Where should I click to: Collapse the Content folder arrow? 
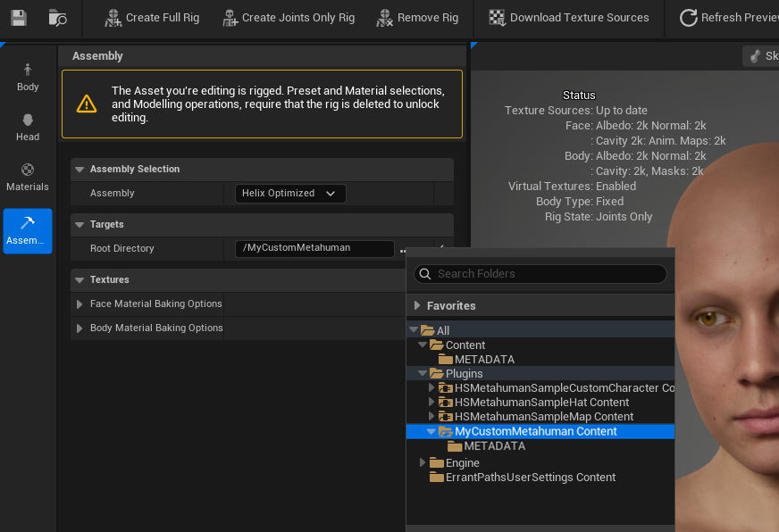(423, 345)
